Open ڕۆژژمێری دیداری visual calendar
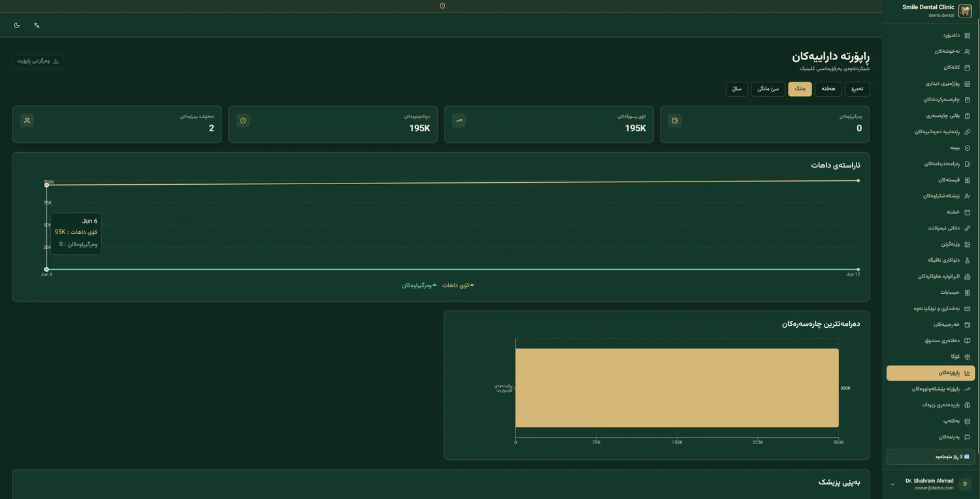 930,84
